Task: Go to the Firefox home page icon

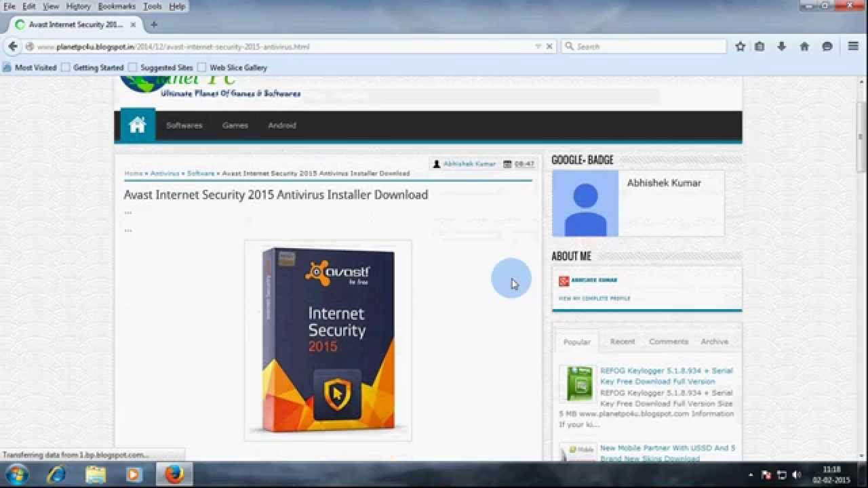Action: pyautogui.click(x=804, y=46)
